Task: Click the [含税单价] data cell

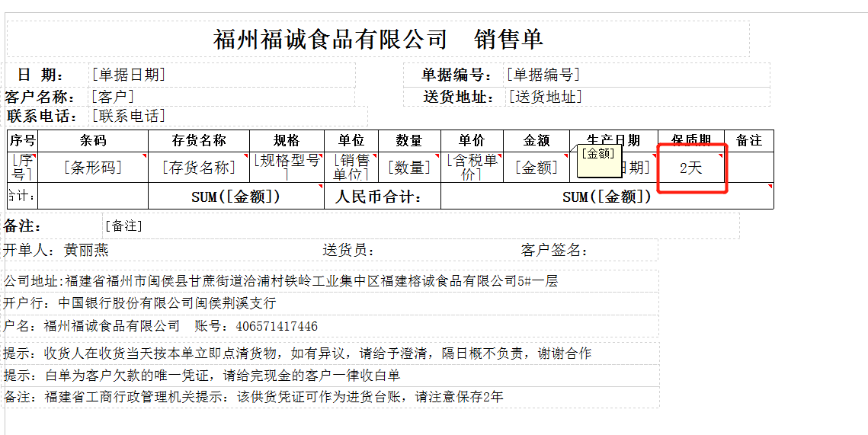Action: [x=472, y=167]
